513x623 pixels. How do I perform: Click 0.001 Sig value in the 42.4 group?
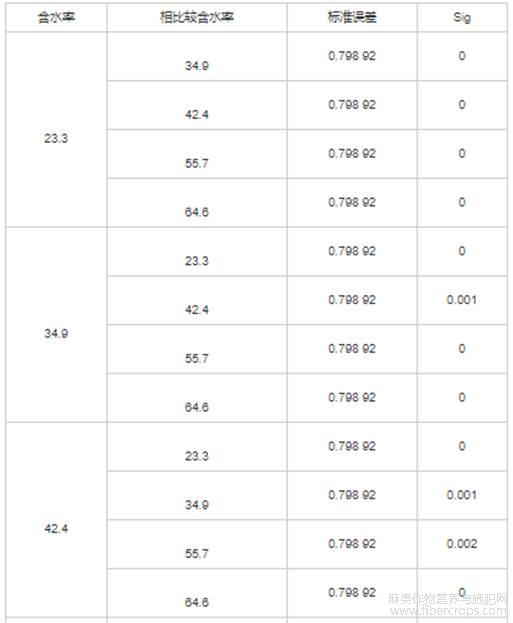click(462, 495)
